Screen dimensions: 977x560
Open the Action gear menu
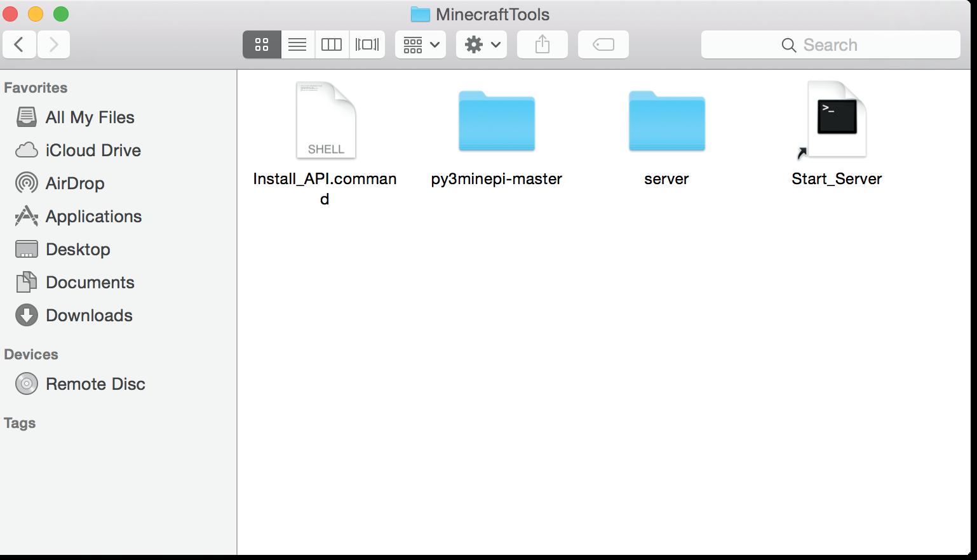(482, 44)
